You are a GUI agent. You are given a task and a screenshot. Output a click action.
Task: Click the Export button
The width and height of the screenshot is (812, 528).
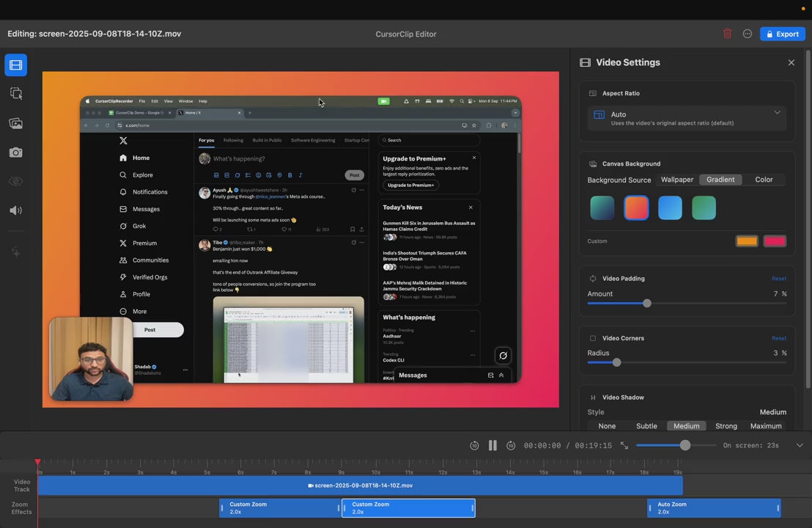[x=782, y=34]
